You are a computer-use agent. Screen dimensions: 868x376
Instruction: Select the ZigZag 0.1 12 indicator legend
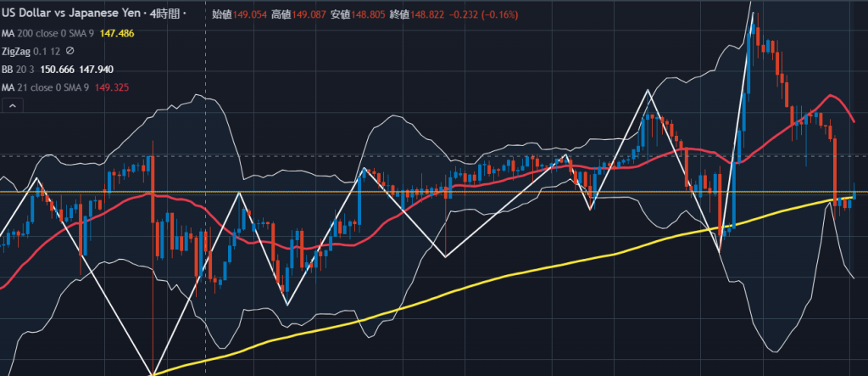[x=31, y=51]
